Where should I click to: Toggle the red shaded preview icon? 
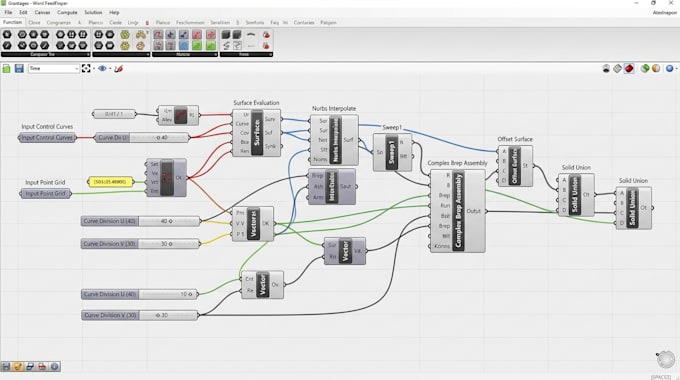point(629,69)
